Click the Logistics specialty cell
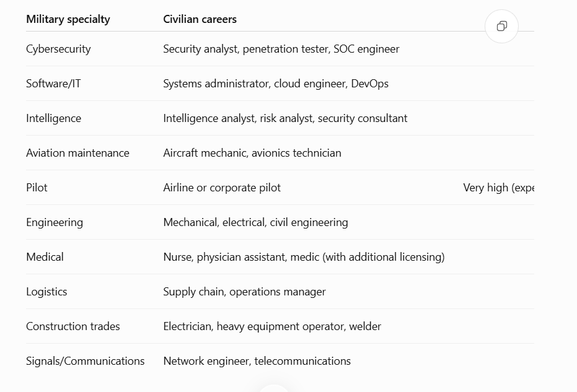The height and width of the screenshot is (392, 577). [x=46, y=292]
